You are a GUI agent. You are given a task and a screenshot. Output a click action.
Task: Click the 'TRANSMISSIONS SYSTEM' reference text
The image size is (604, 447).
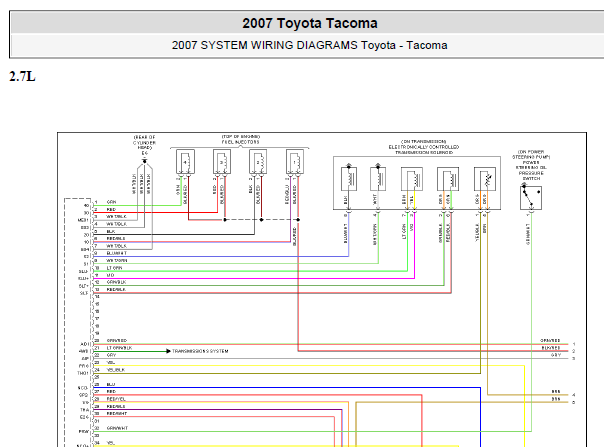click(x=200, y=351)
